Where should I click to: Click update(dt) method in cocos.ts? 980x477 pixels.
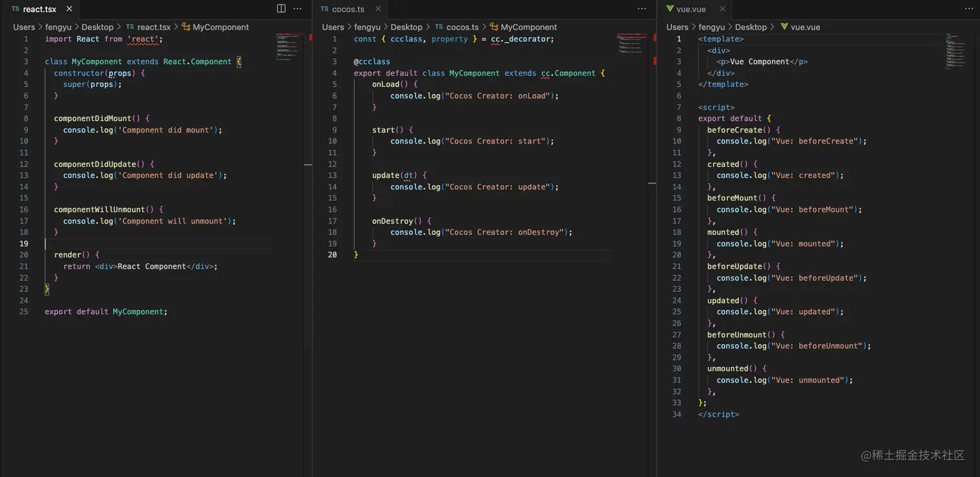(x=395, y=175)
